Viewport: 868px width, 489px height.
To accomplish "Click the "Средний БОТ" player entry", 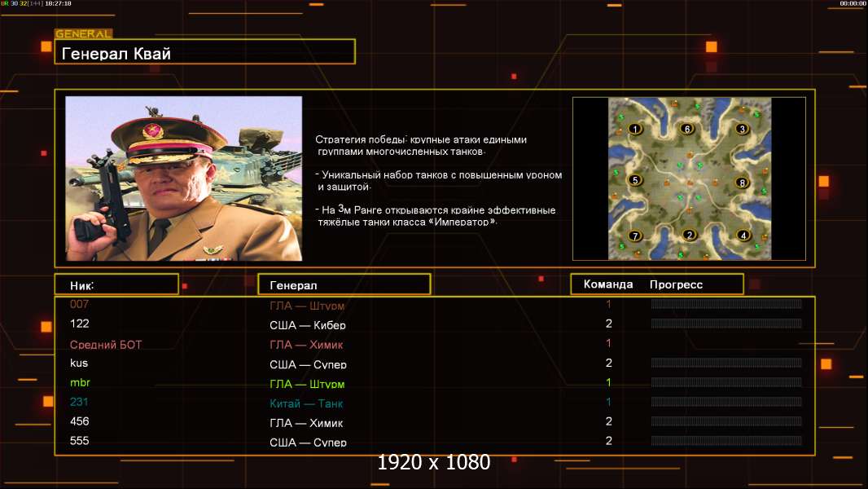I will (106, 345).
